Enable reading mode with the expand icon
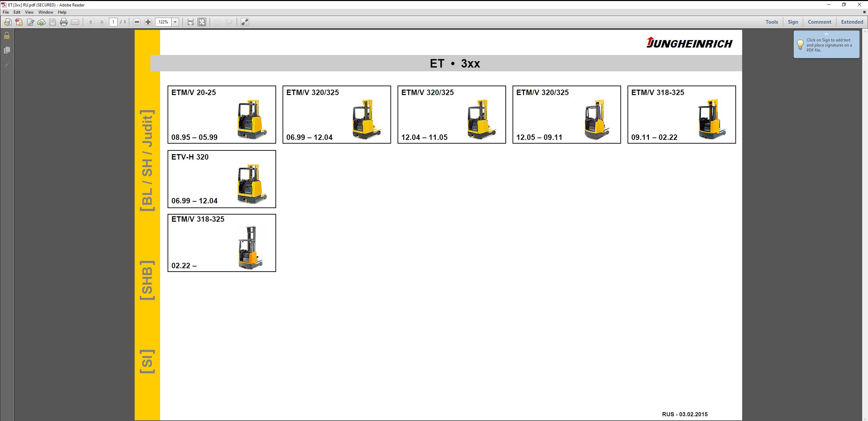868x421 pixels. point(244,22)
